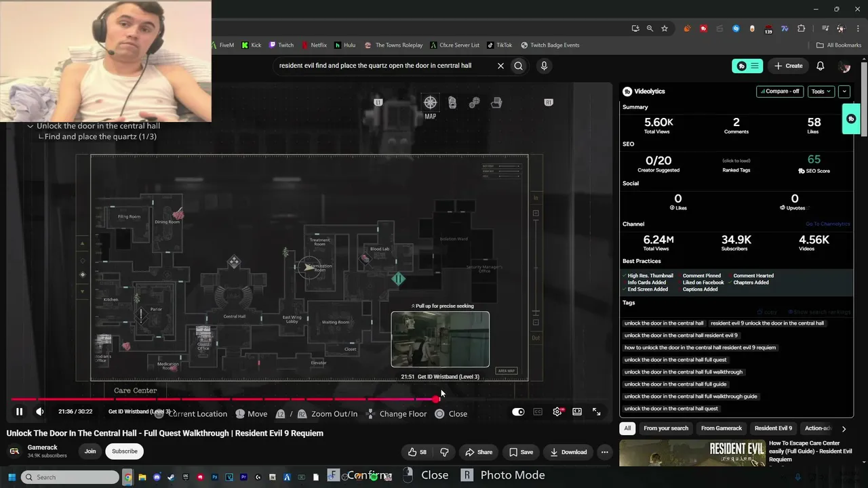This screenshot has height=488, width=868.
Task: Click tag 'unlock the door in the central hall'
Action: [664, 323]
